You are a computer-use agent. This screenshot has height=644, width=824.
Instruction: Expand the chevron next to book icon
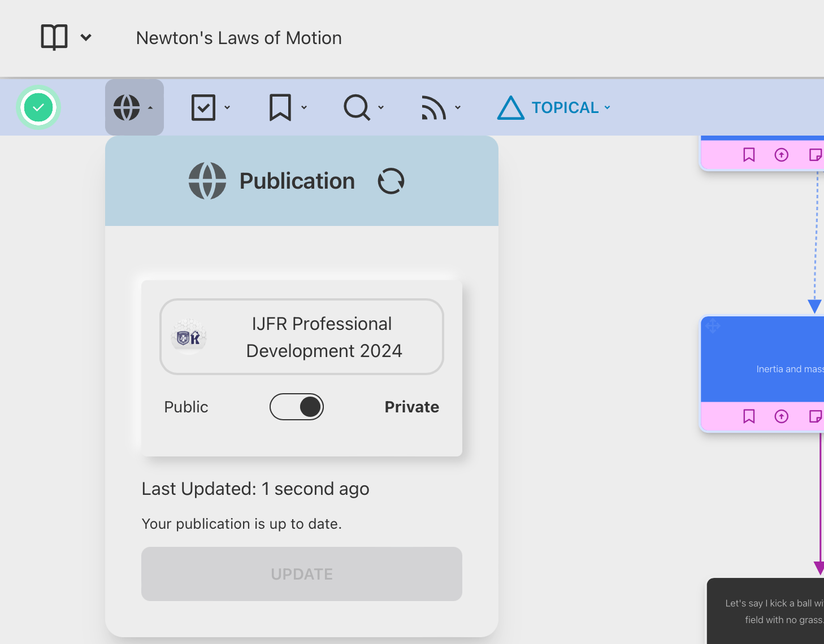(86, 37)
